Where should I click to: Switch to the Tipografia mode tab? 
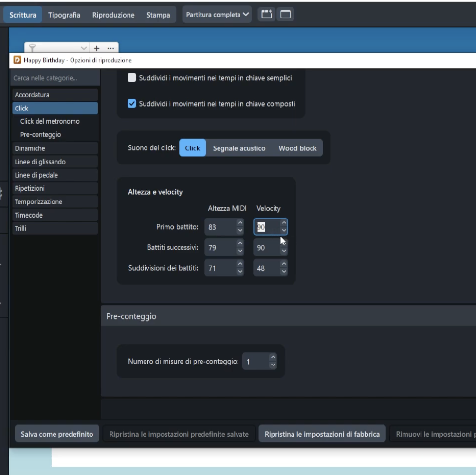[x=64, y=15]
